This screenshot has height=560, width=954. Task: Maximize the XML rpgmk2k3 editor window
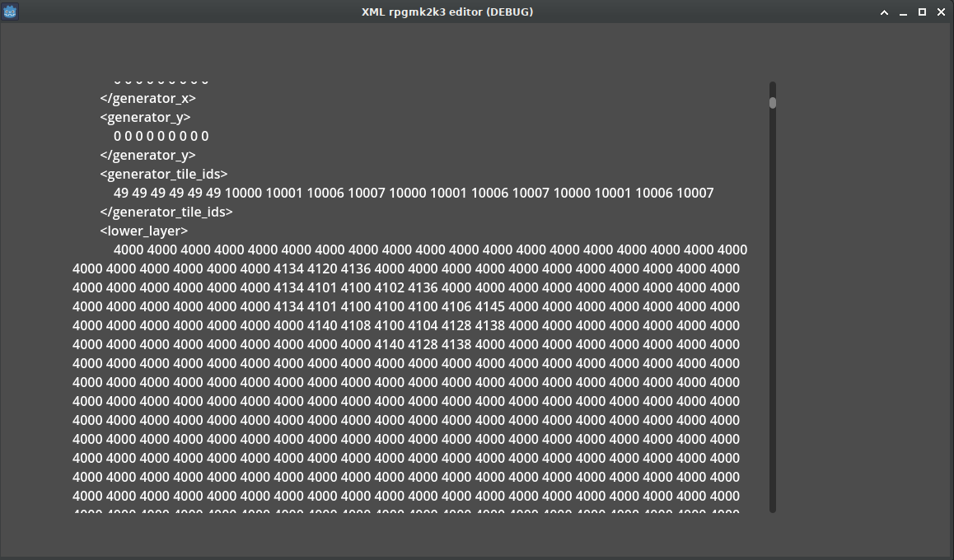[922, 12]
